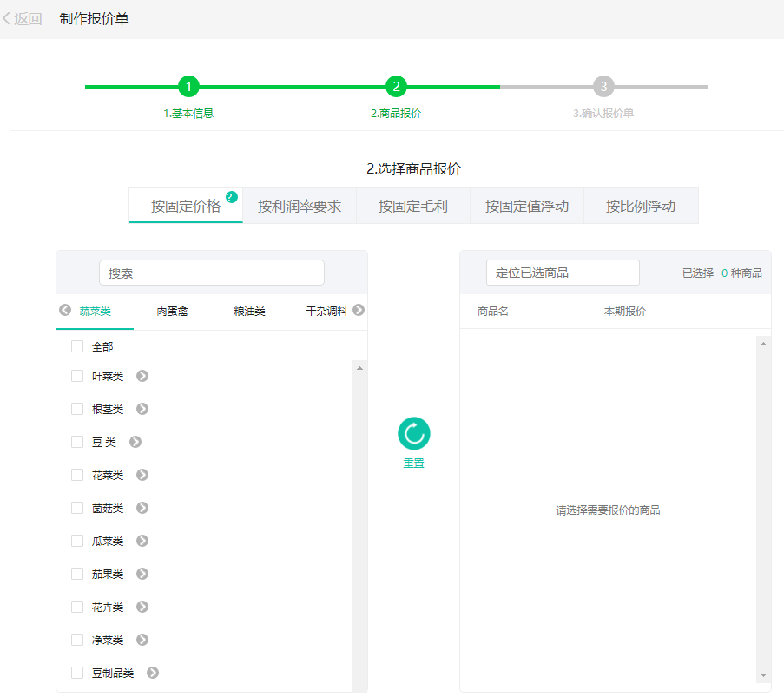Screen dimensions: 784x697
Task: Click the green back chevron icon
Action: pos(8,17)
